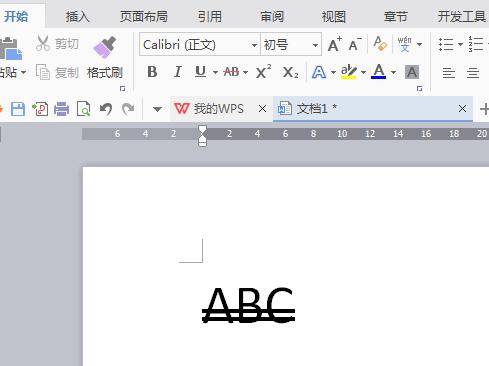Click the export to PDF icon
The width and height of the screenshot is (489, 366).
tap(40, 109)
